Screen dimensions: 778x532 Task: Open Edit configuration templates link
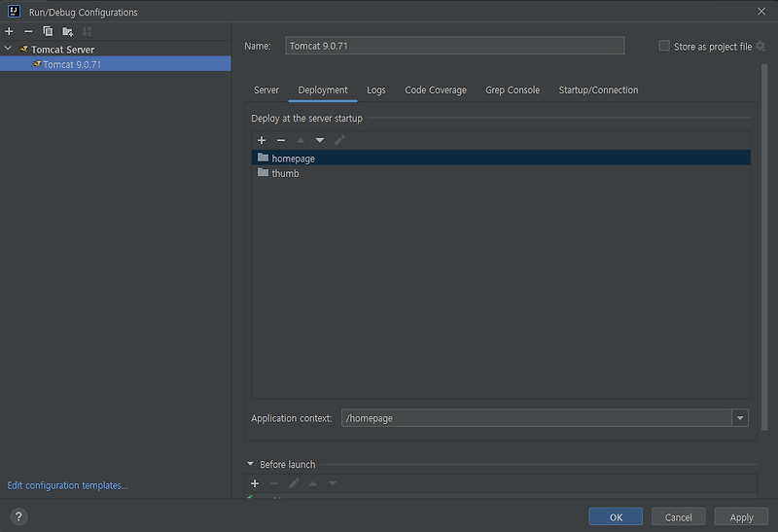pos(67,485)
